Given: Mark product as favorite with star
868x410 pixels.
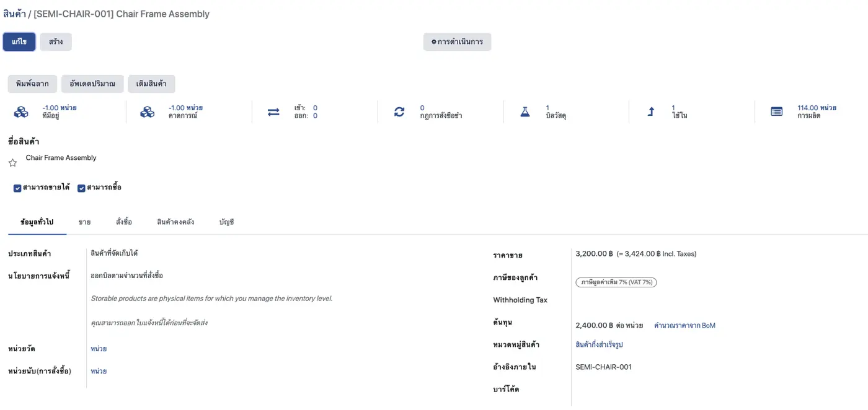Looking at the screenshot, I should point(12,163).
